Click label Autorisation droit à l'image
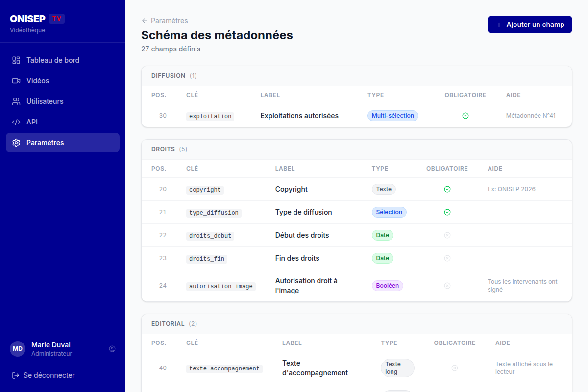The height and width of the screenshot is (392, 588). (x=307, y=286)
